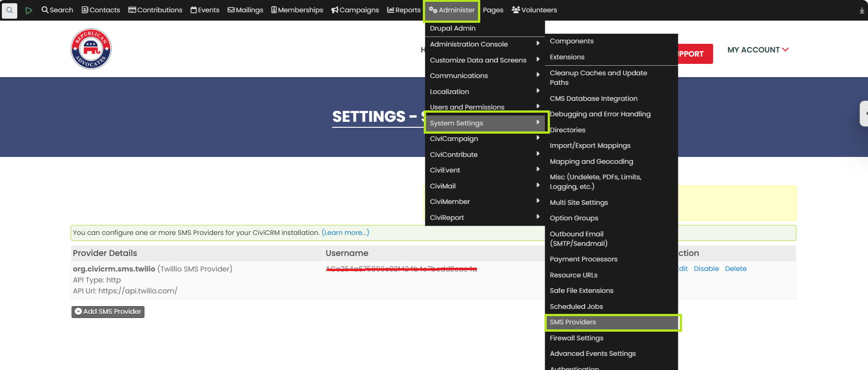This screenshot has height=370, width=868.
Task: Select Mapping and Geocoding
Action: click(611, 162)
